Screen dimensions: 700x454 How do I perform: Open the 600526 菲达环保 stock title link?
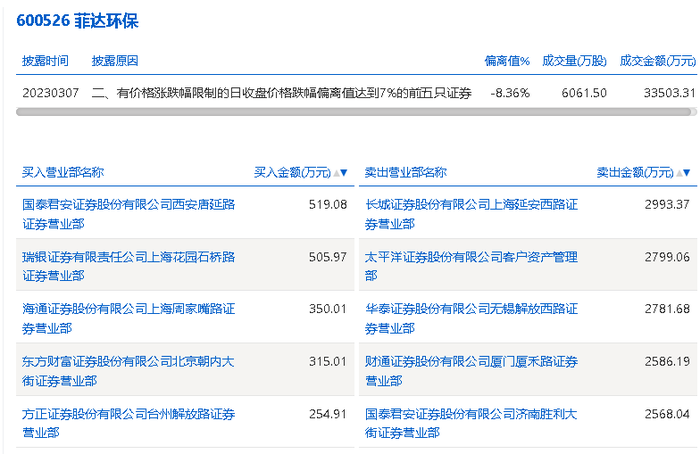tap(77, 21)
